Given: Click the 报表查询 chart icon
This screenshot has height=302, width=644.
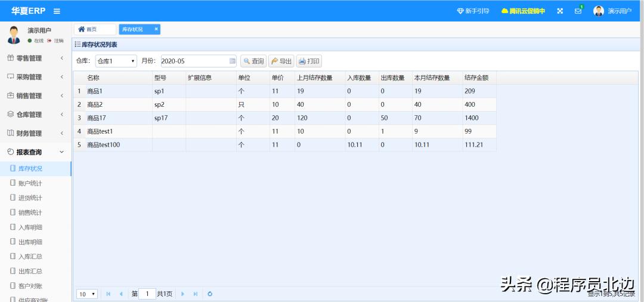Looking at the screenshot, I should (11, 152).
